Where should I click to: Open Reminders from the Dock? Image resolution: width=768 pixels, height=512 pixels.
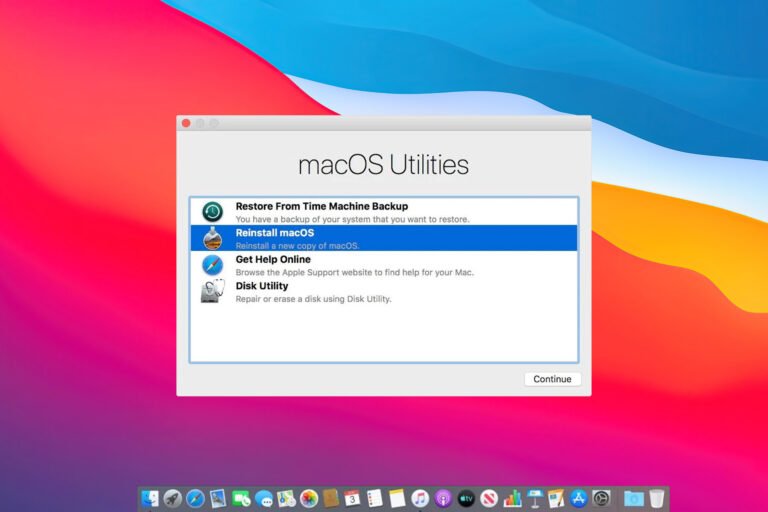point(375,499)
